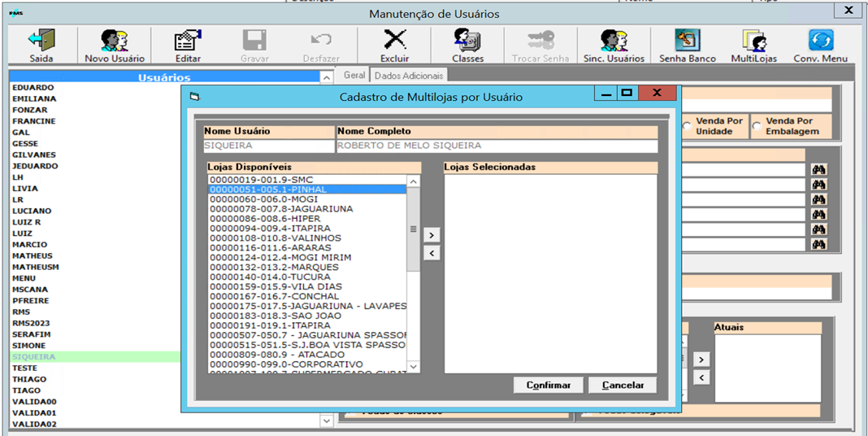Viewport: 868px width, 436px height.
Task: Select store 00000108-010.8-VALINHOS
Action: (x=307, y=238)
